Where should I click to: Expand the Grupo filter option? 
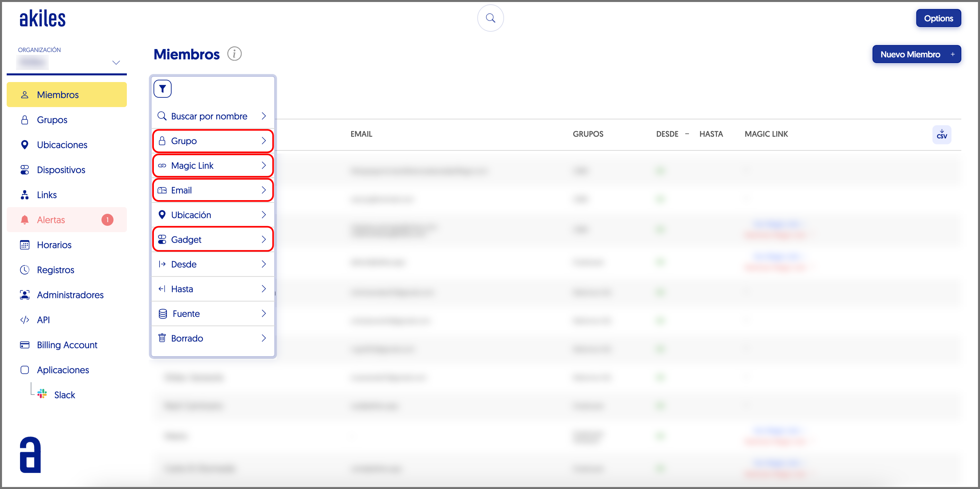tap(213, 141)
